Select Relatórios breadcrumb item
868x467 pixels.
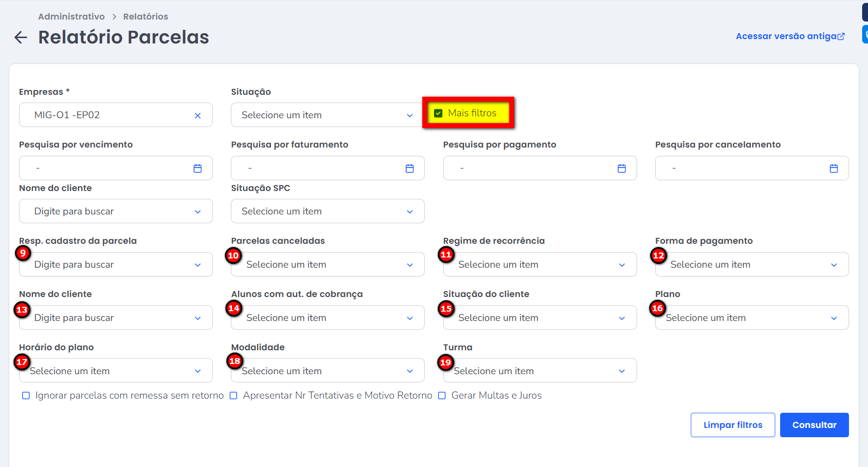(x=145, y=17)
